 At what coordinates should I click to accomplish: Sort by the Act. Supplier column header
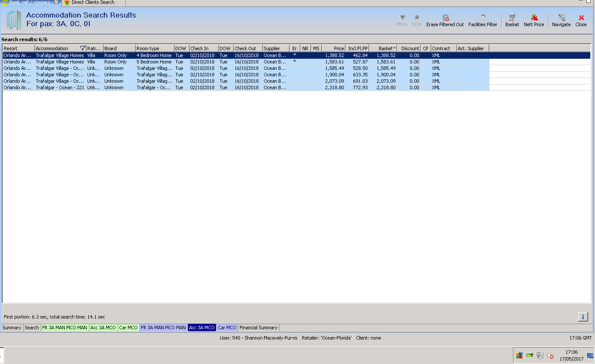tap(473, 48)
